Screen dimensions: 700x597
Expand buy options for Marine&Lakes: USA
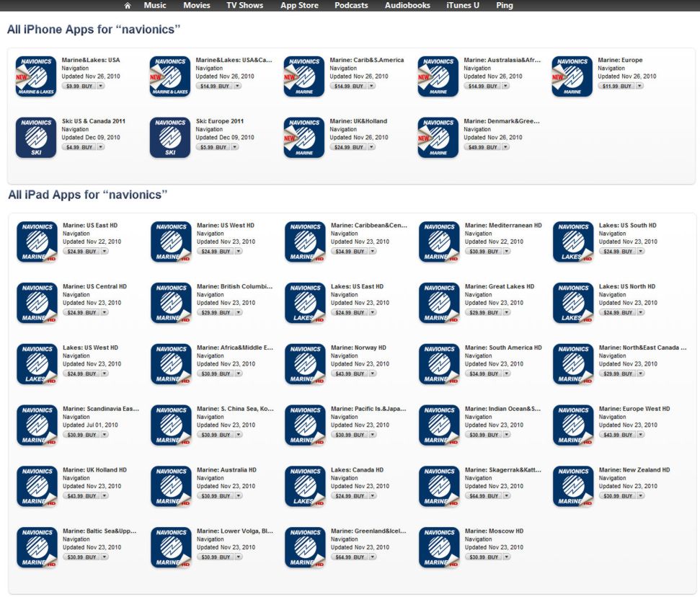pyautogui.click(x=100, y=86)
